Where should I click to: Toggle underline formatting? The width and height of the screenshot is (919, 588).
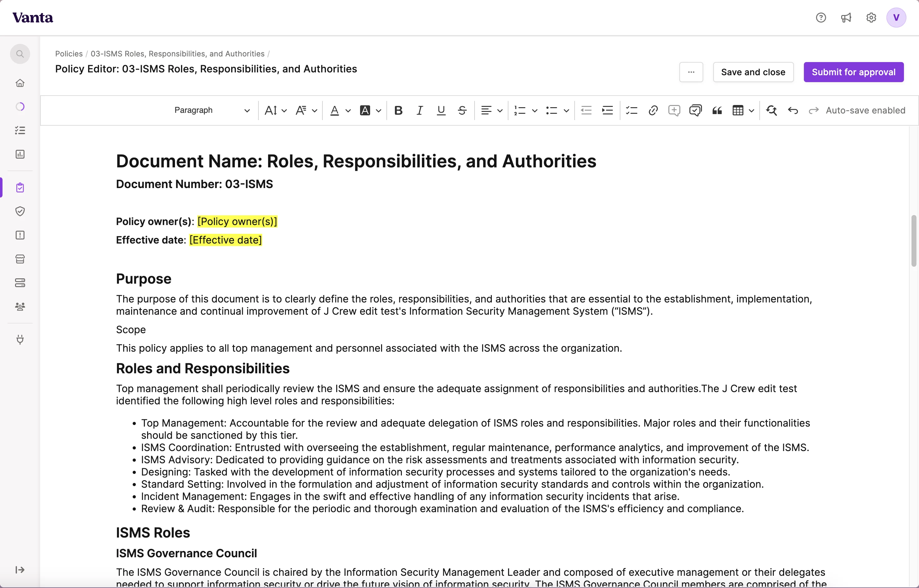441,110
